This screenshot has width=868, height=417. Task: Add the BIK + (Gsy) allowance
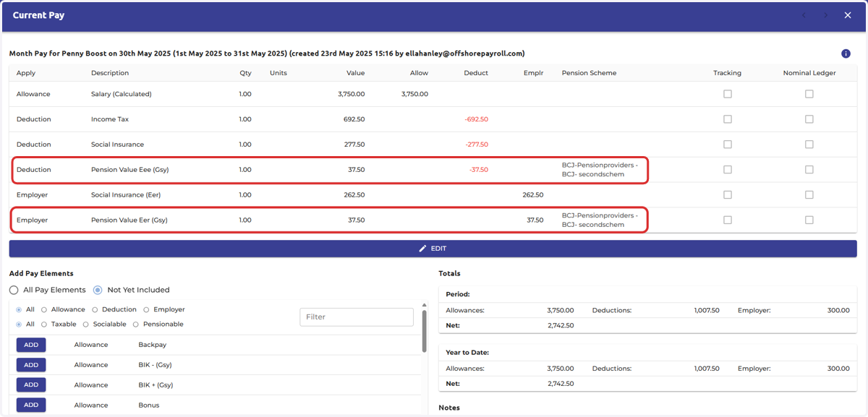point(31,385)
